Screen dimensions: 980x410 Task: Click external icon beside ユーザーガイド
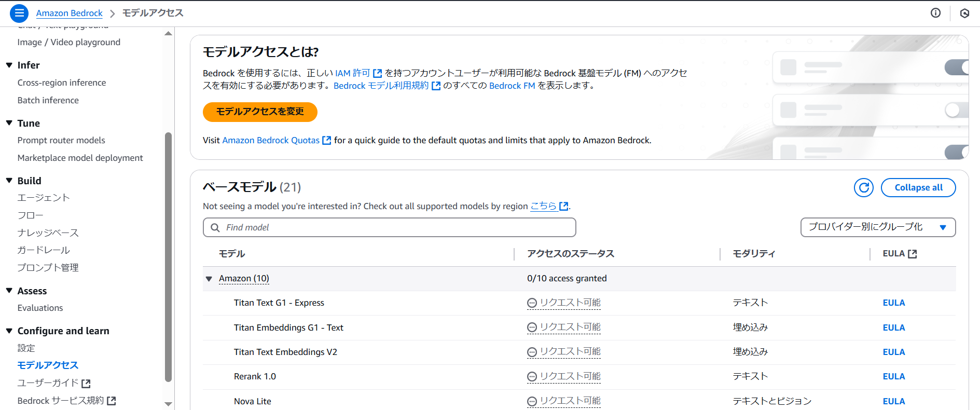(x=86, y=384)
